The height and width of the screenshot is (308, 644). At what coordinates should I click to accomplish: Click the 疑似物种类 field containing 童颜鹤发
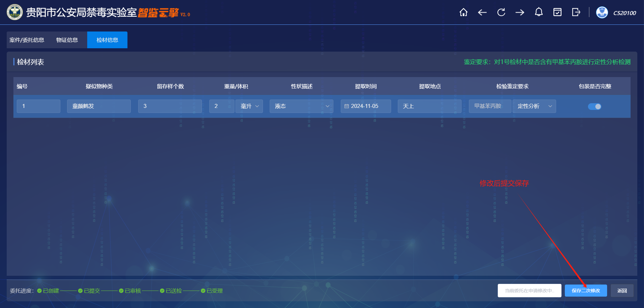(x=99, y=106)
